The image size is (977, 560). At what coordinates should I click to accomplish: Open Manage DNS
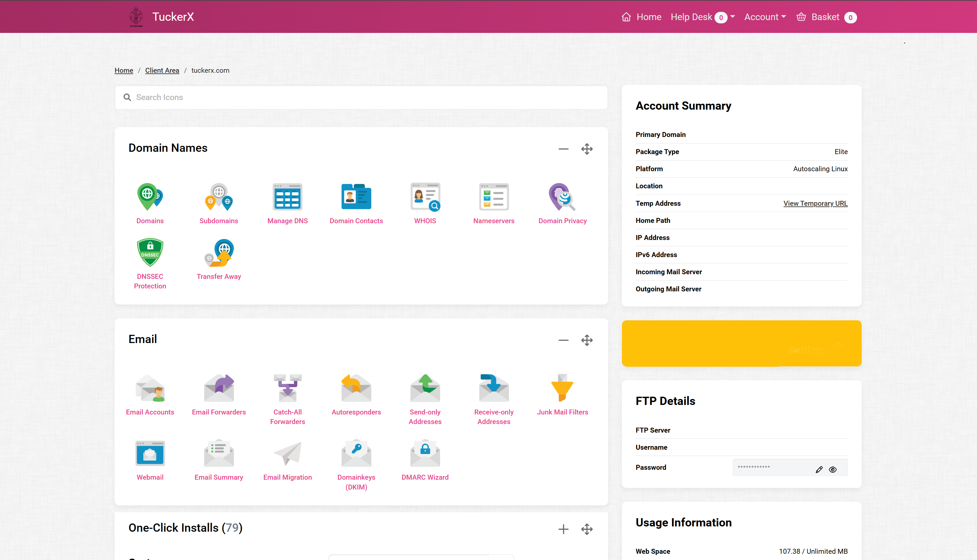288,203
